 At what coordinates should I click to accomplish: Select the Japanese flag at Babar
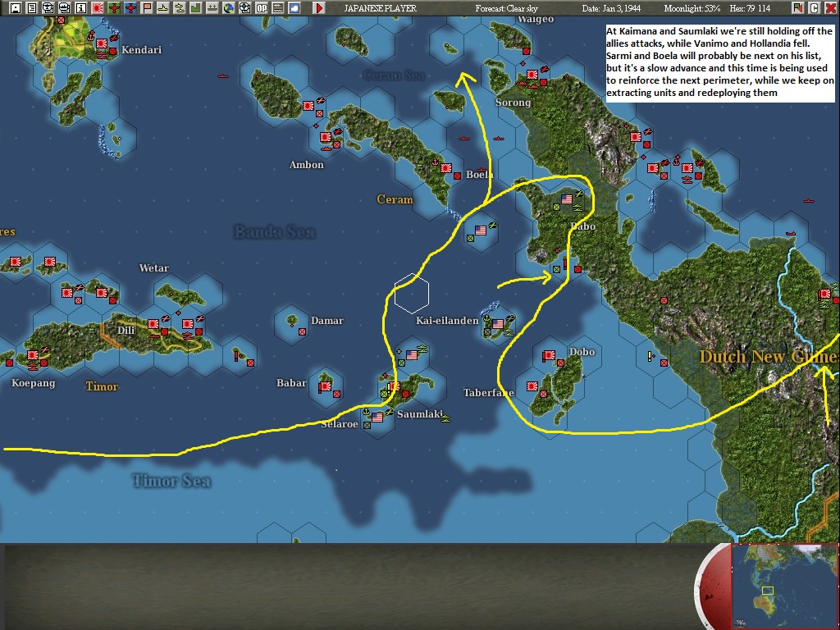point(325,386)
